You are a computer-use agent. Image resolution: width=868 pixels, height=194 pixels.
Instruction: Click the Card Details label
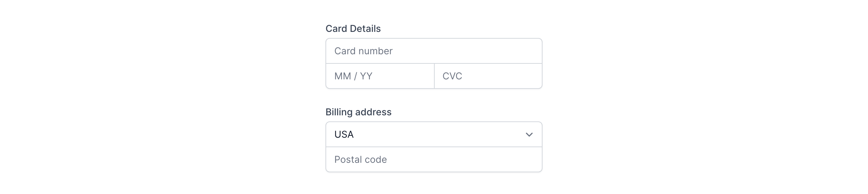point(353,29)
